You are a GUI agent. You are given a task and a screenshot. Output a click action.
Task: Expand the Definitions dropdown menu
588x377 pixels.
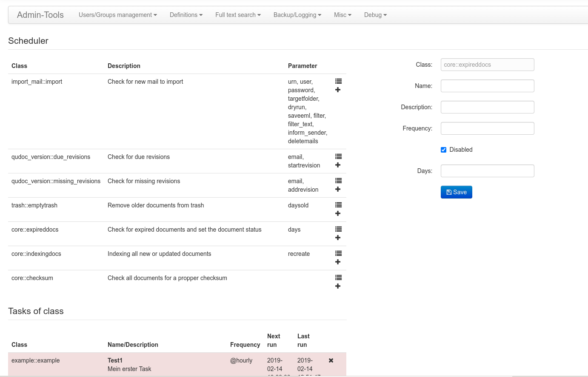186,15
